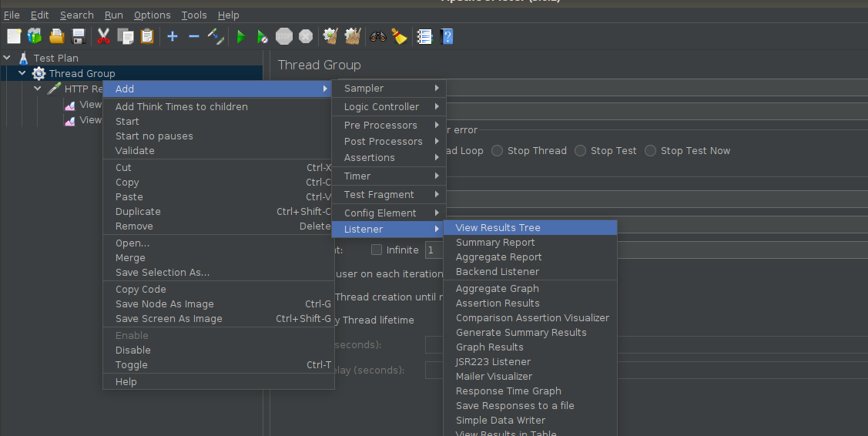Select the Stop Test Now radio button
The image size is (868, 436).
point(651,151)
